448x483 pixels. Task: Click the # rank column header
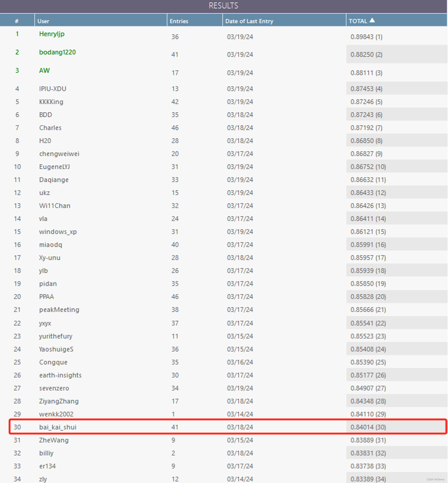(x=17, y=21)
